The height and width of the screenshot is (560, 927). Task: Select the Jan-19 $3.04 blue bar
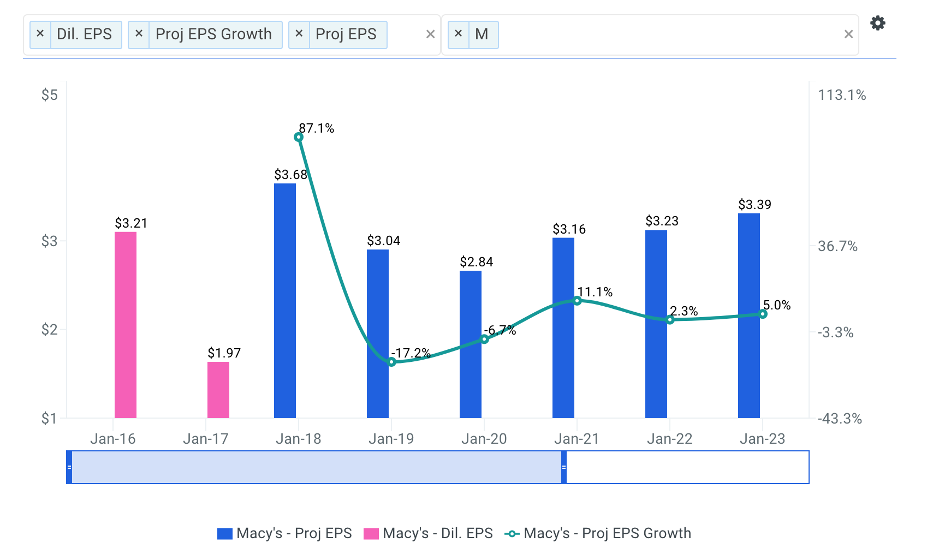[x=378, y=333]
